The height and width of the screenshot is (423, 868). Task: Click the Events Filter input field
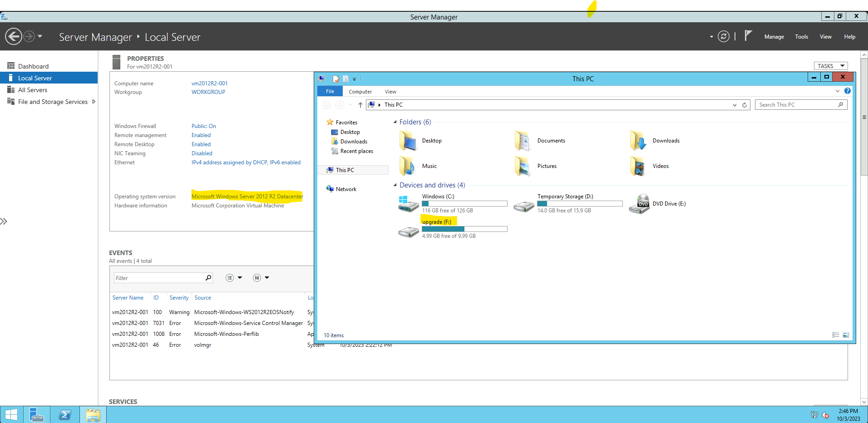[159, 278]
